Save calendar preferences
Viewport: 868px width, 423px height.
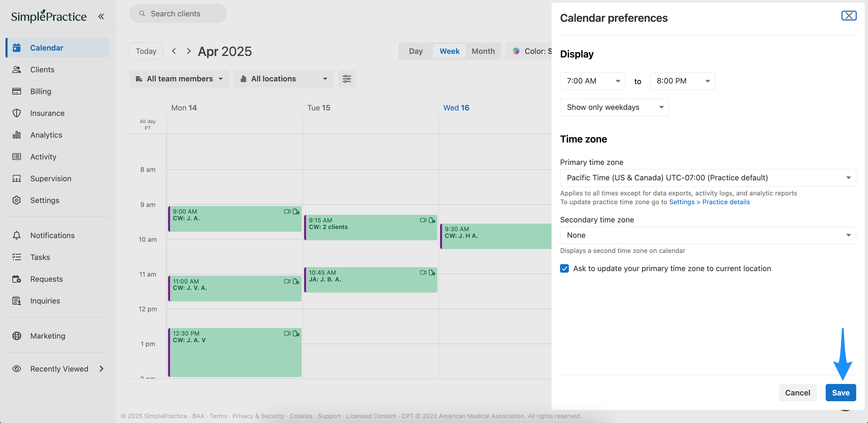(841, 393)
